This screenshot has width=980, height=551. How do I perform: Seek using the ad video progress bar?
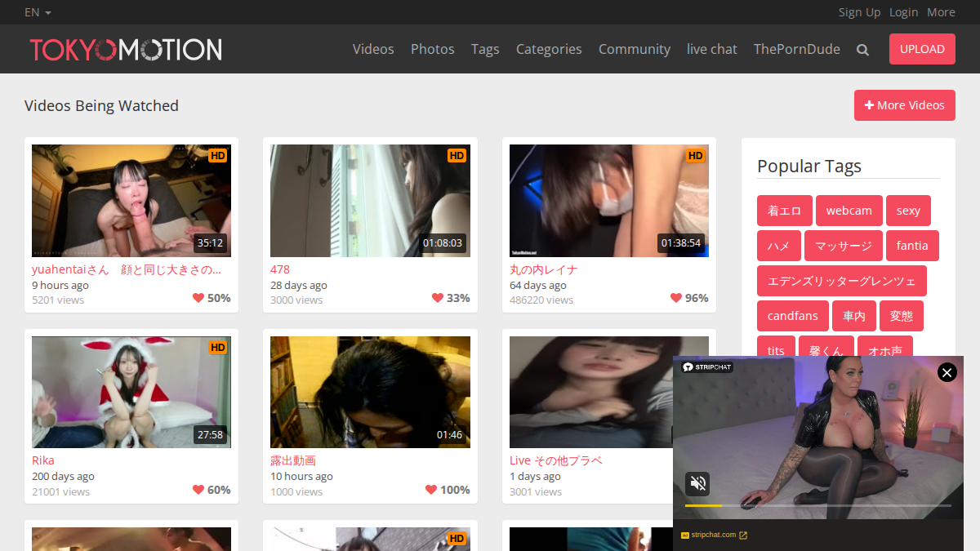click(x=817, y=506)
